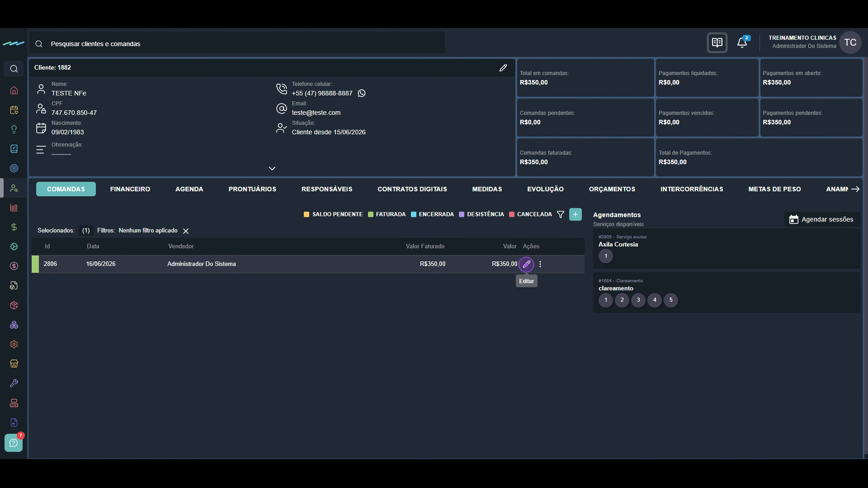Click the SALDO PENDENTE yellow legend swatch

tap(307, 215)
